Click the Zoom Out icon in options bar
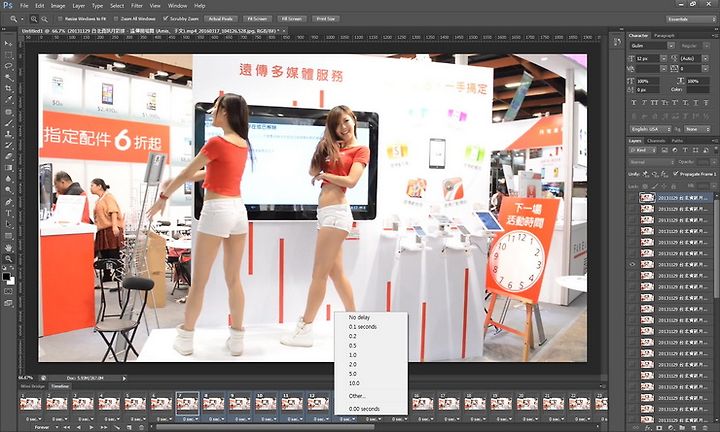 [x=45, y=19]
